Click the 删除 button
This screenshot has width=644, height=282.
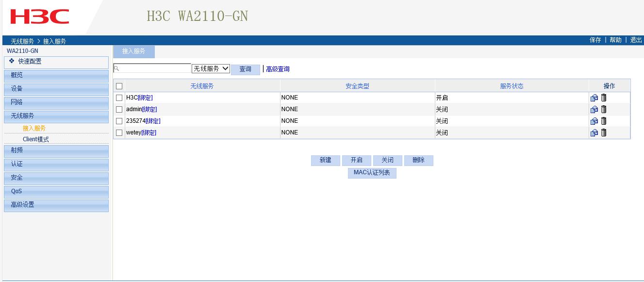419,160
